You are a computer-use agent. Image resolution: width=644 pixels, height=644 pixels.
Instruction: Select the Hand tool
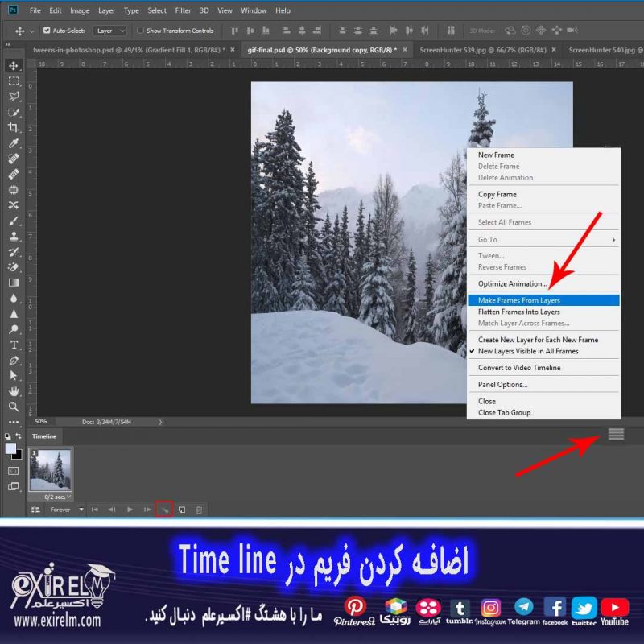[14, 391]
